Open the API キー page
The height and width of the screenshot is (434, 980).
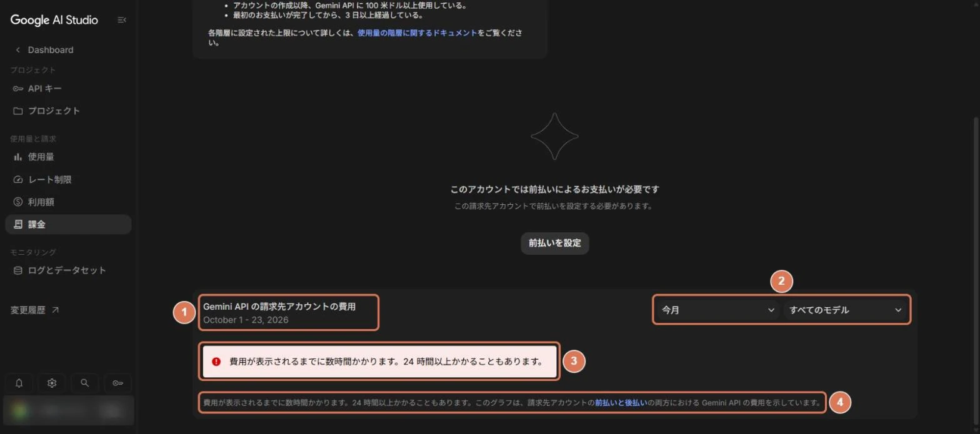click(37, 89)
